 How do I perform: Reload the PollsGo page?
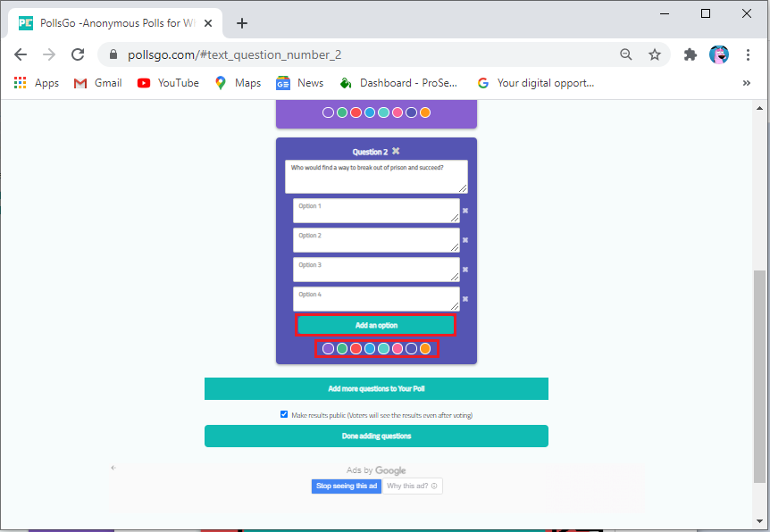click(78, 54)
